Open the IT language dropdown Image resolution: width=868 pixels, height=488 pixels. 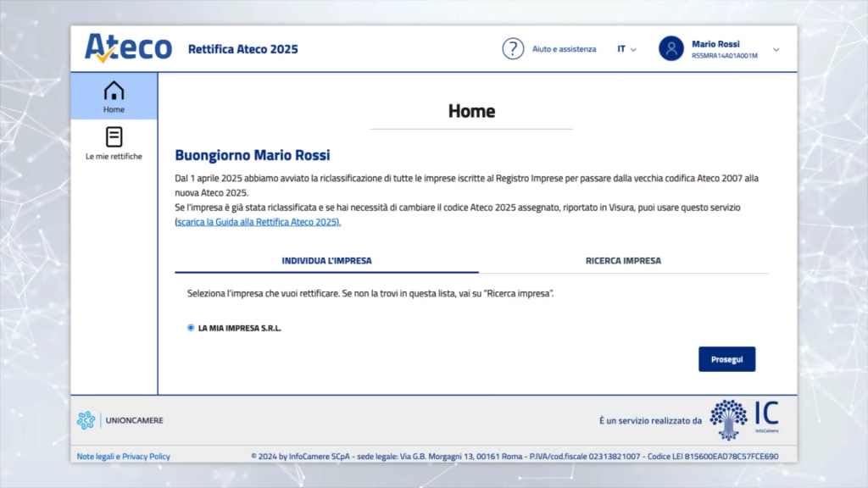[626, 49]
